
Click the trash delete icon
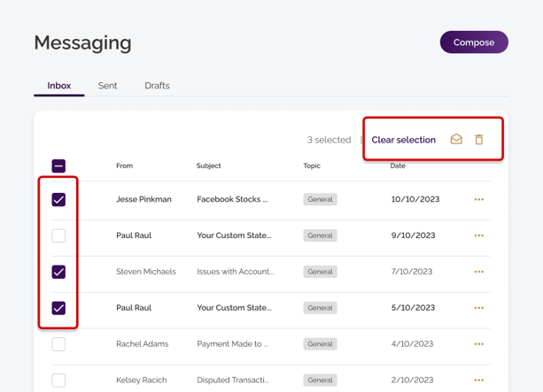click(x=479, y=140)
